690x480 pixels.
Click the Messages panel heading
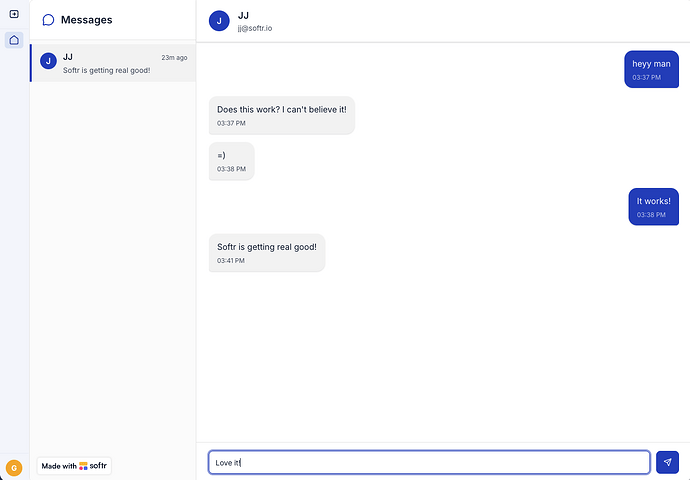86,20
